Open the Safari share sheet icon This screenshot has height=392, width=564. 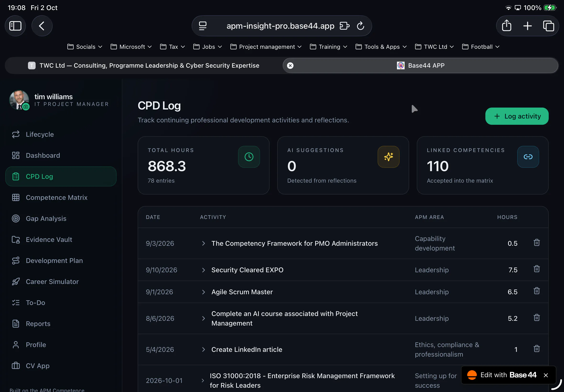click(x=507, y=26)
